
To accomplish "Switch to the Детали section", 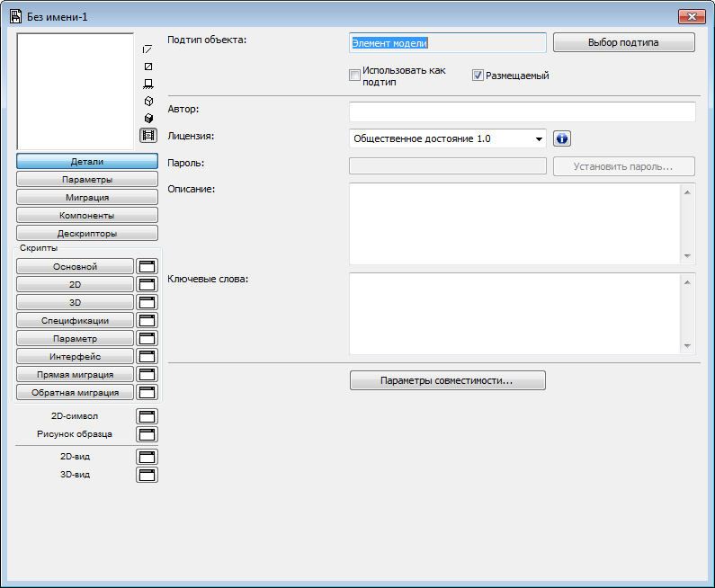I will 87,161.
